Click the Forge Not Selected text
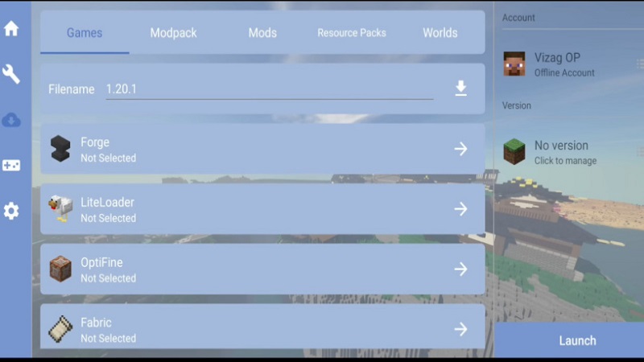Image resolution: width=644 pixels, height=362 pixels. pos(109,158)
